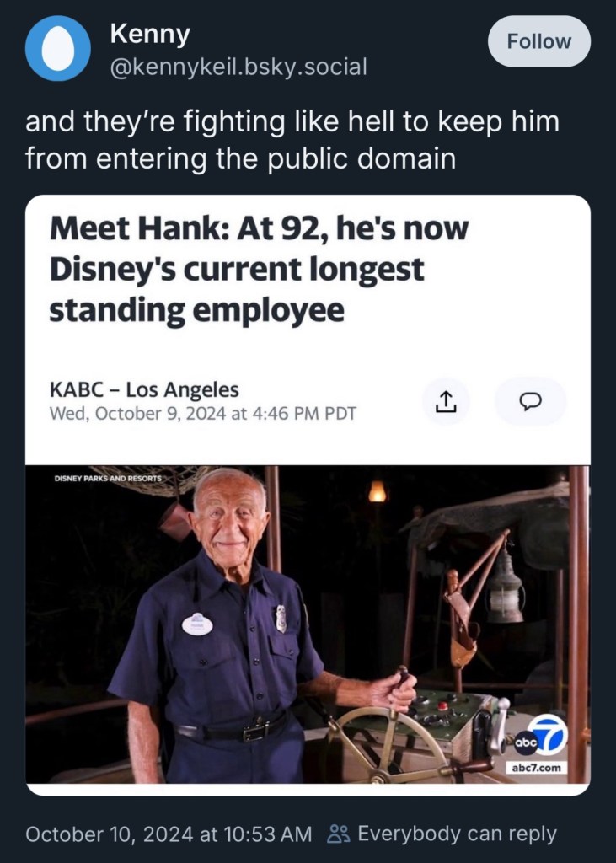
Task: Click the hanging lantern in the photo
Action: pos(504,587)
